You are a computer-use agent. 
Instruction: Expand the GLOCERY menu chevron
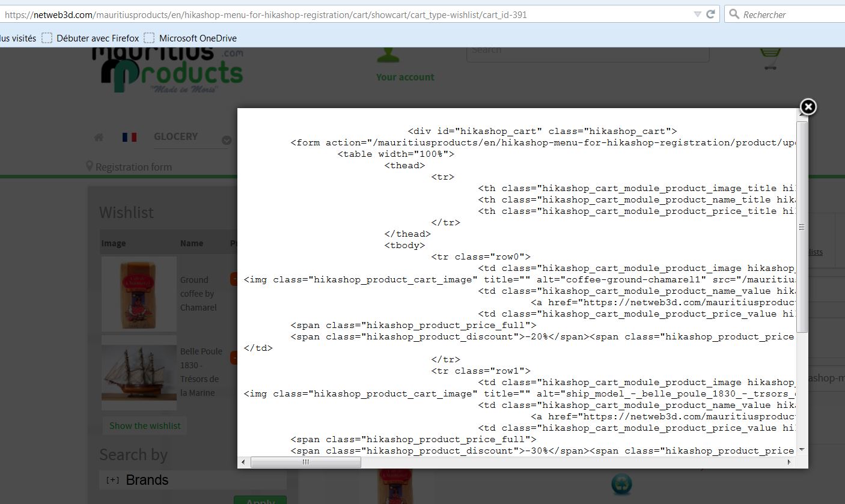click(227, 141)
